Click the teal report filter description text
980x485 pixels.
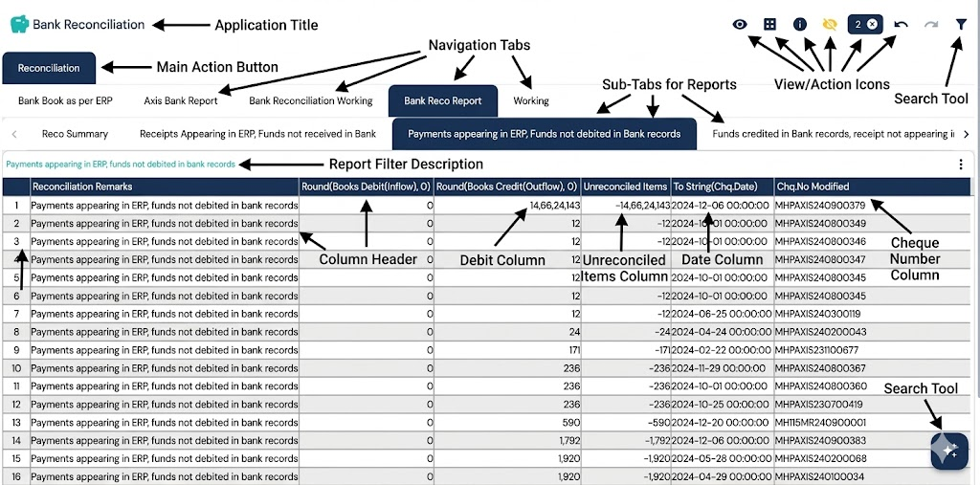point(121,165)
